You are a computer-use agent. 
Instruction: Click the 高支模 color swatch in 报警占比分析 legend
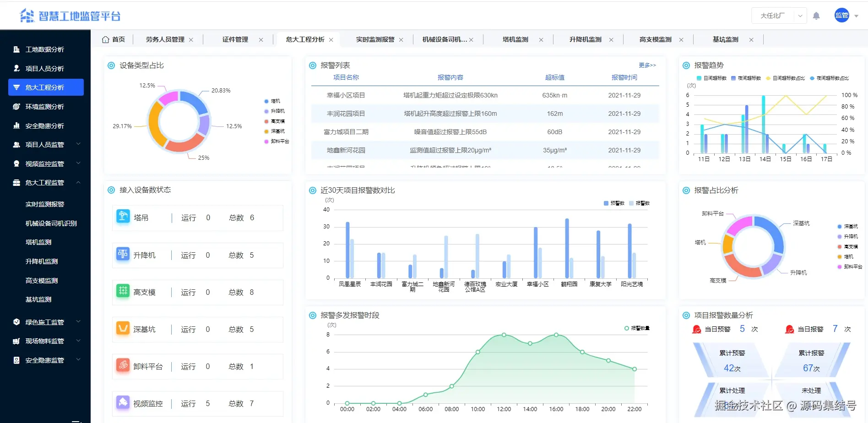click(x=840, y=247)
